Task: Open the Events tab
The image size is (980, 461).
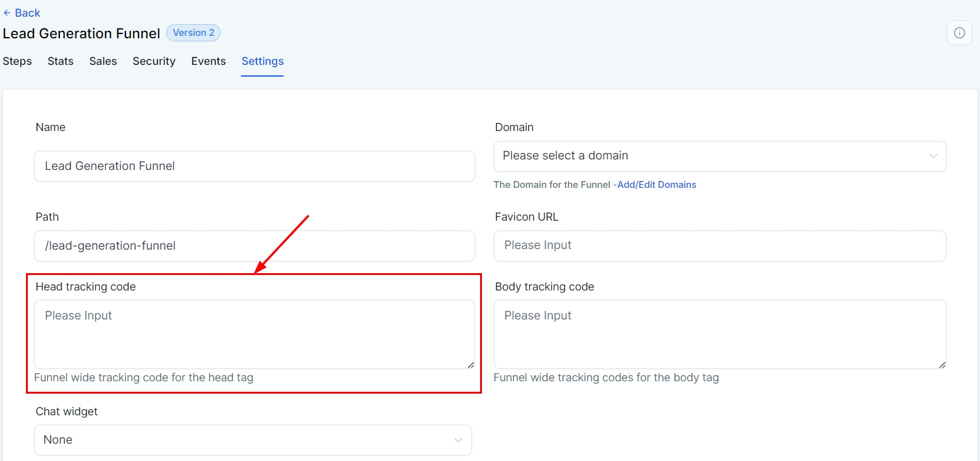Action: pos(208,61)
